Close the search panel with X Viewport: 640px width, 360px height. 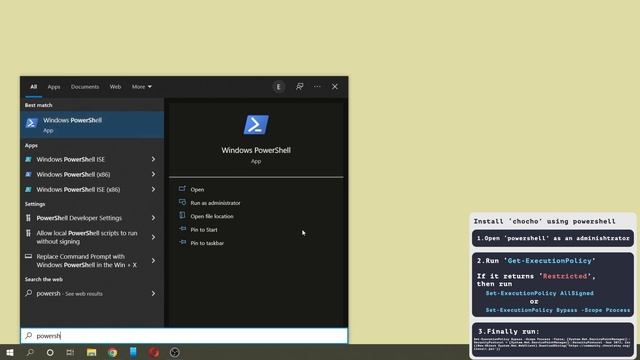(x=335, y=87)
